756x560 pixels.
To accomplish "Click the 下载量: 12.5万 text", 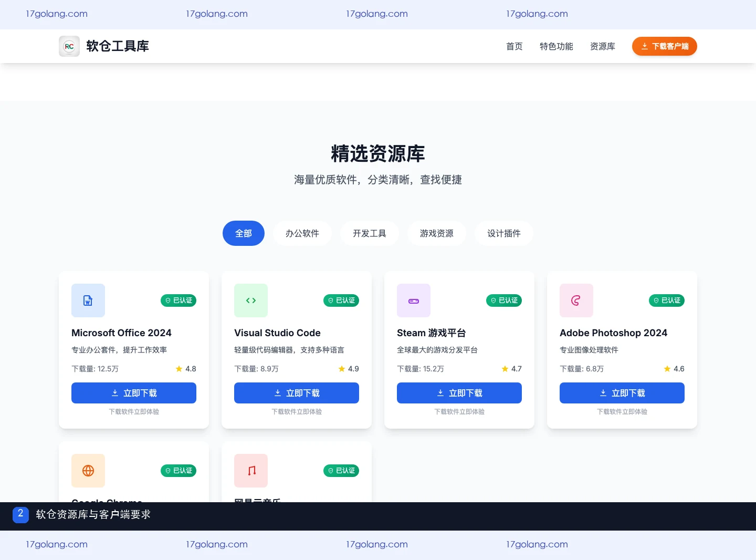I will [95, 369].
